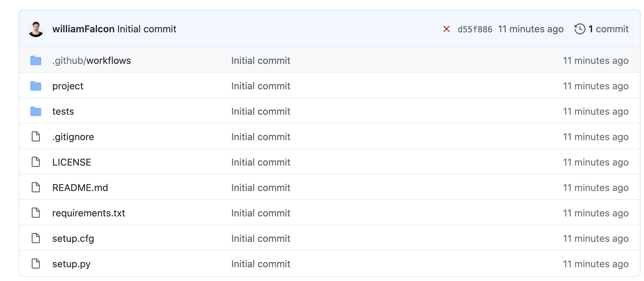Click the header's 11 minutes ago timestamp

click(531, 29)
